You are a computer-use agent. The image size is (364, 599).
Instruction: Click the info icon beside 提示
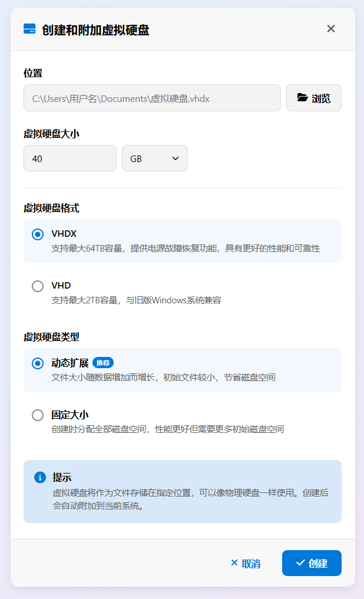[x=40, y=477]
